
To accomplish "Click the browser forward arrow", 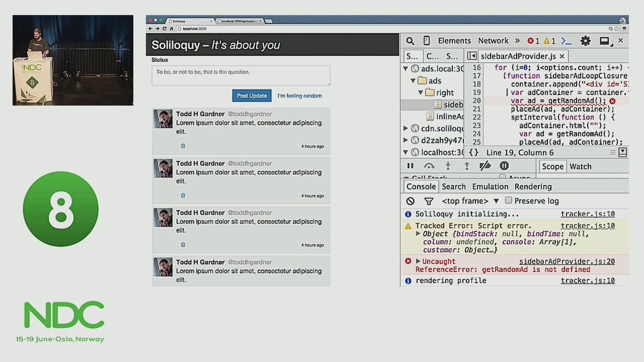I will tap(157, 29).
